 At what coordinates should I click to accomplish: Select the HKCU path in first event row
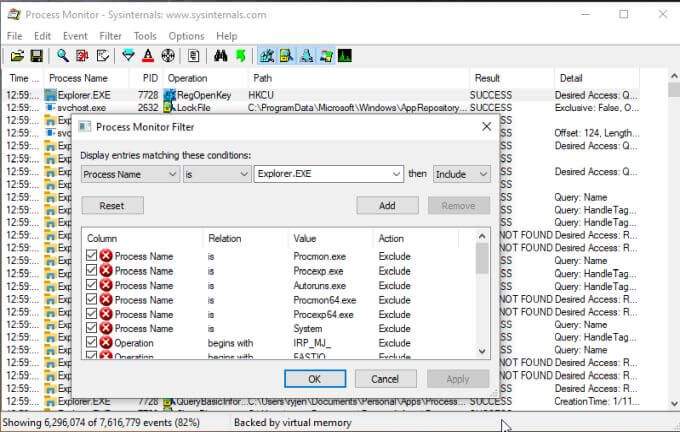point(261,95)
